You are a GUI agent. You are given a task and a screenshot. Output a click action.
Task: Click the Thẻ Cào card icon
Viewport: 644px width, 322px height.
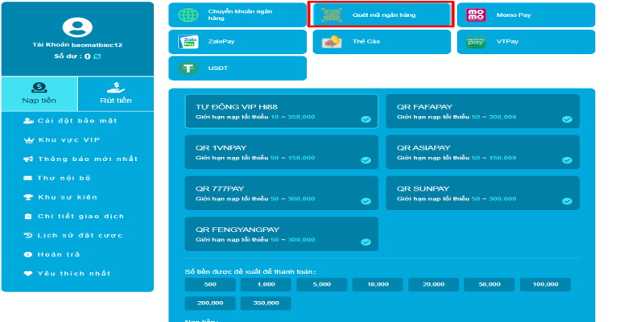click(x=332, y=41)
